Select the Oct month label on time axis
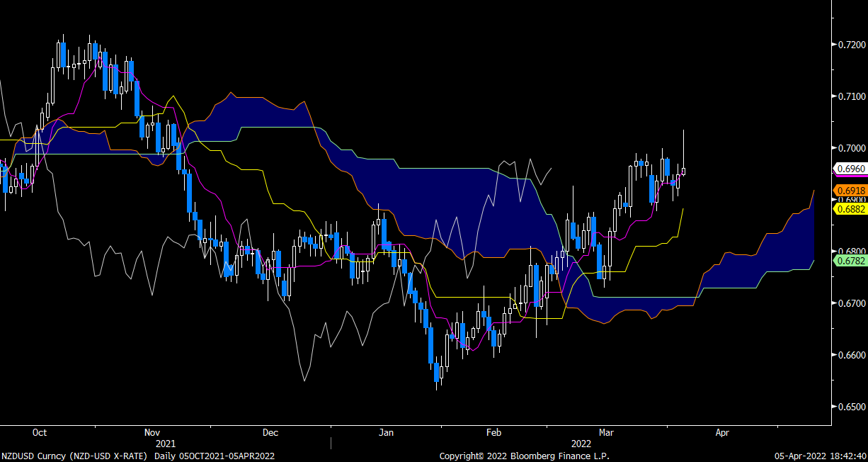Viewport: 868px width, 462px height. pos(40,432)
